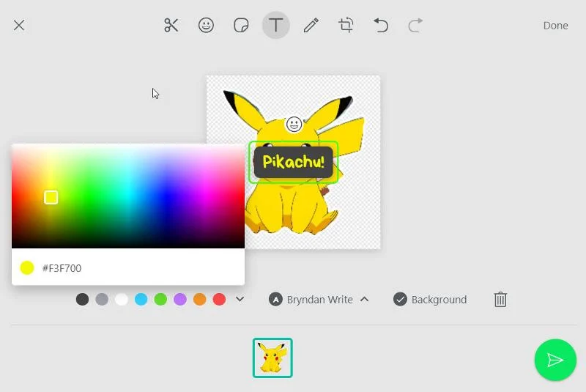This screenshot has width=586, height=392.
Task: Pick the purple color swatch
Action: pyautogui.click(x=180, y=300)
